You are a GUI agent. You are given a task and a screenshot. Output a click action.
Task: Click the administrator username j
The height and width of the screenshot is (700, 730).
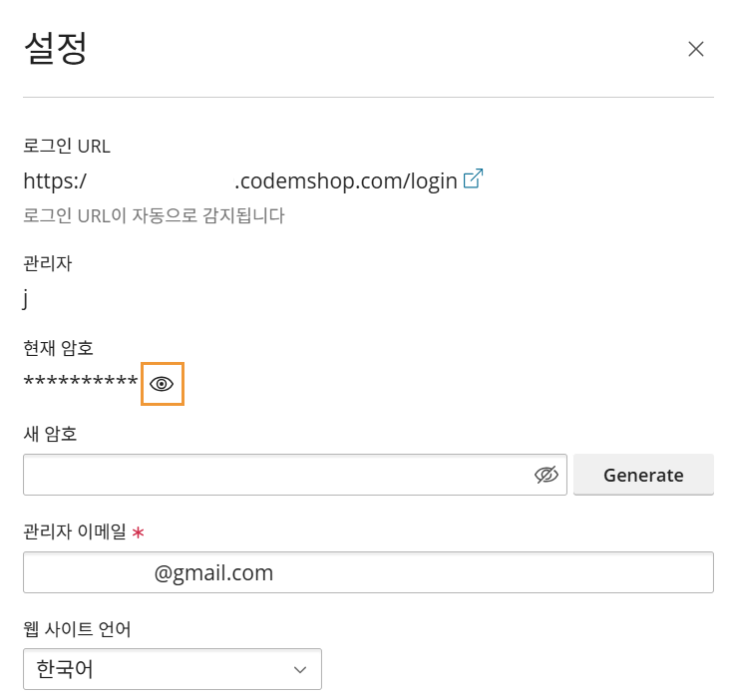click(25, 297)
